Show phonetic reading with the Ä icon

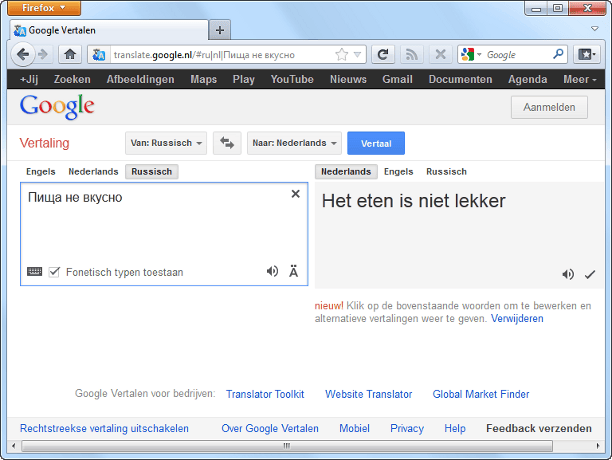pos(294,271)
